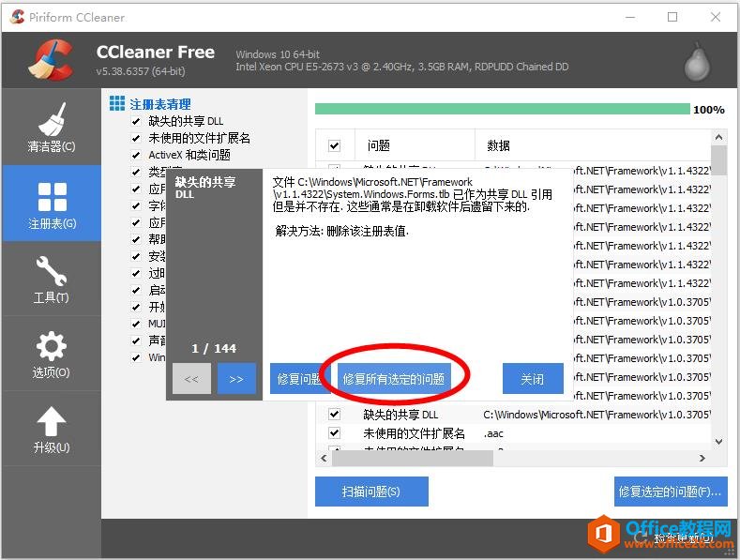The width and height of the screenshot is (740, 560).
Task: Click Fix selected issues (修复选定的问题) button
Action: click(x=671, y=492)
